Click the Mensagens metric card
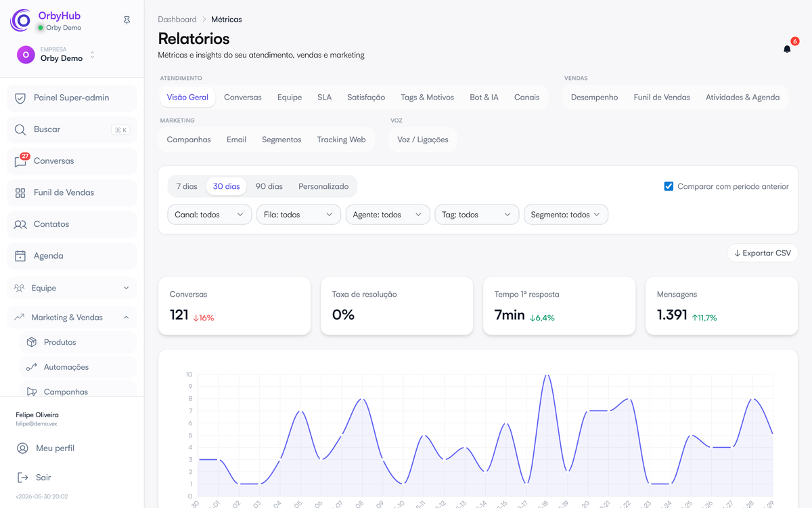The width and height of the screenshot is (812, 508). coord(721,305)
